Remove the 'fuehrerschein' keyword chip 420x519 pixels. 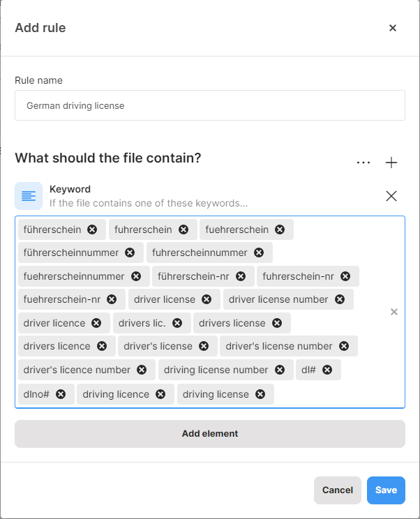pos(280,230)
